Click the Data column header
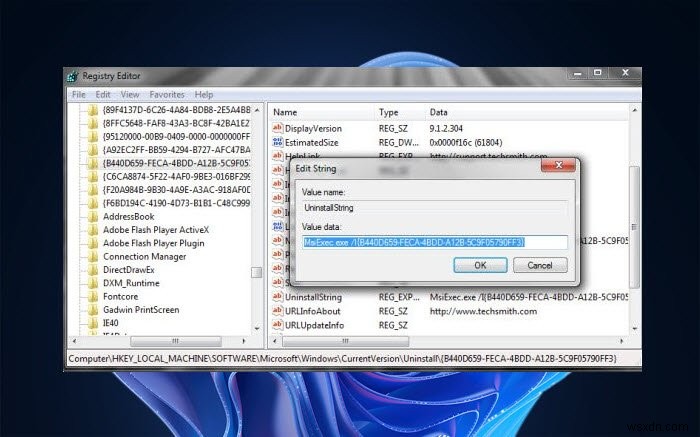 click(x=438, y=112)
